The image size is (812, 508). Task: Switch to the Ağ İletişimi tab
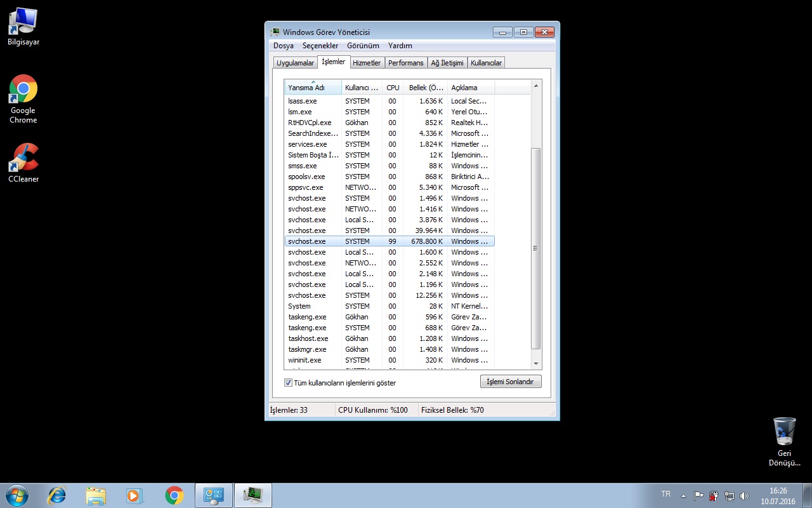447,63
